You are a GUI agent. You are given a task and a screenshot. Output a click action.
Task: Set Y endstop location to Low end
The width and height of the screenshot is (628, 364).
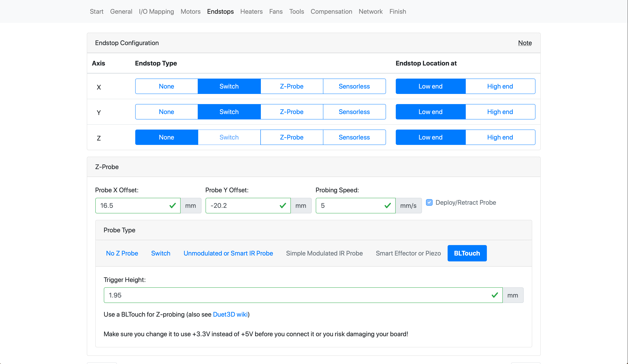tap(430, 112)
